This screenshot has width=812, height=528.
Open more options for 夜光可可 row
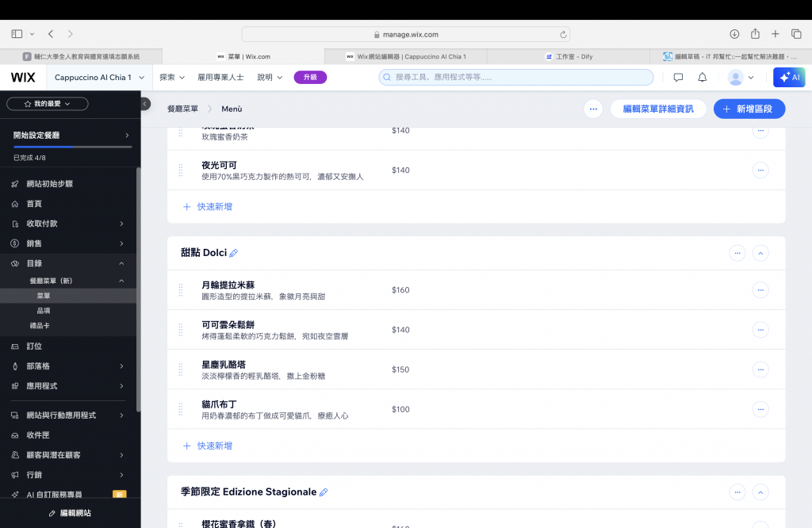[760, 170]
